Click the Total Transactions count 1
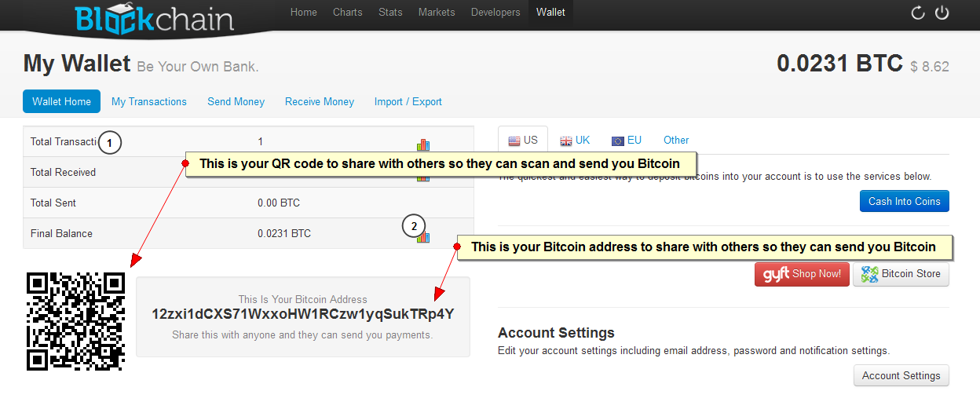 click(x=261, y=141)
